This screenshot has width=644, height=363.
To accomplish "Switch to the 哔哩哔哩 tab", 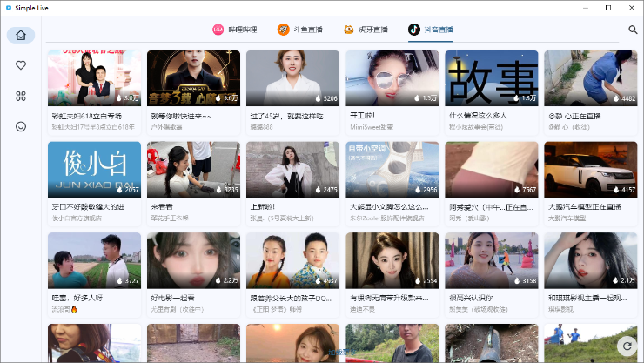I will click(235, 30).
